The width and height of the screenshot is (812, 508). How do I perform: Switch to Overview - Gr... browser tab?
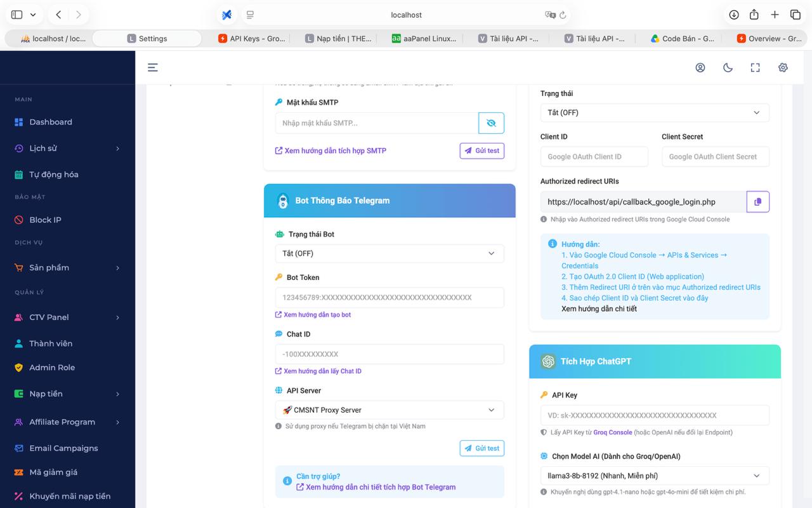tap(769, 39)
